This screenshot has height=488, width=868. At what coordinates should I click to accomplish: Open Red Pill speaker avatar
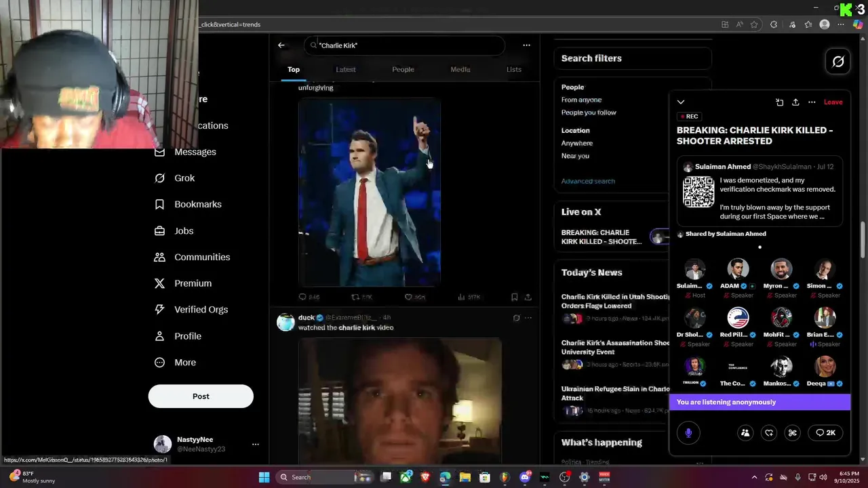[x=738, y=317]
